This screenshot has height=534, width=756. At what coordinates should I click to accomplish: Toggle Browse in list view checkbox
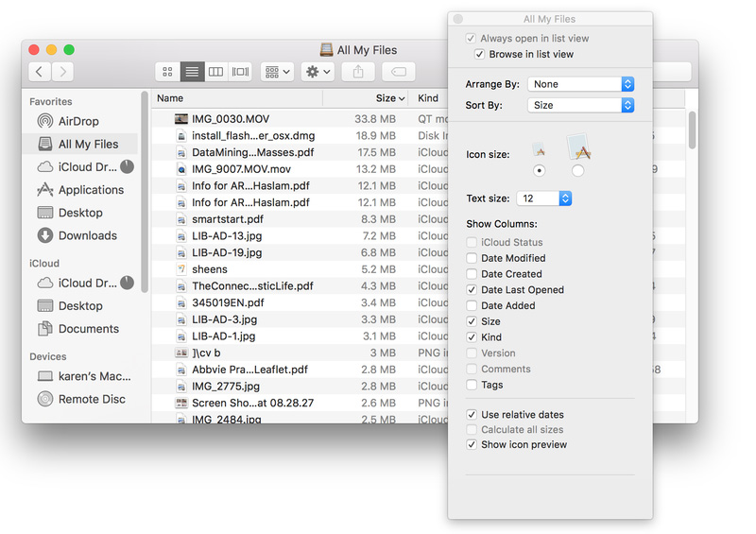pyautogui.click(x=480, y=54)
